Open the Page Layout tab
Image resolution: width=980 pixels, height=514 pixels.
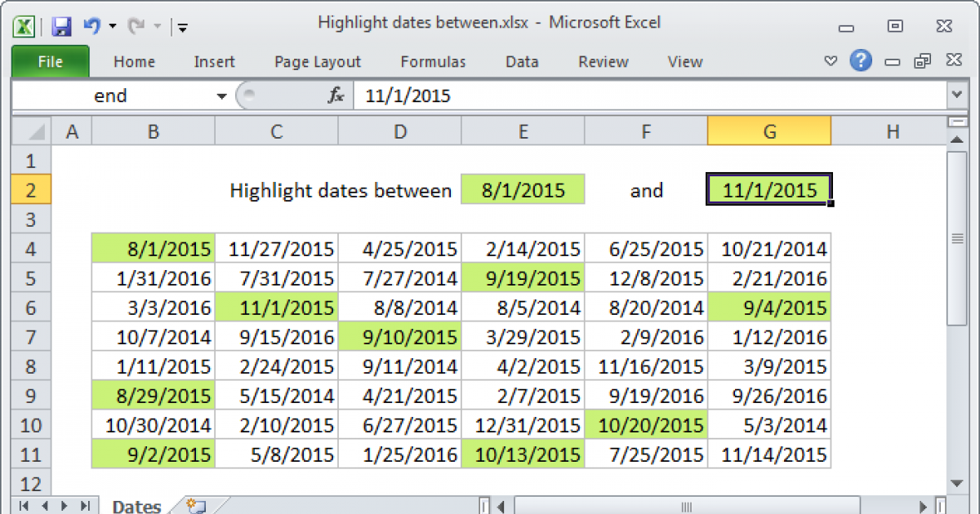(318, 62)
